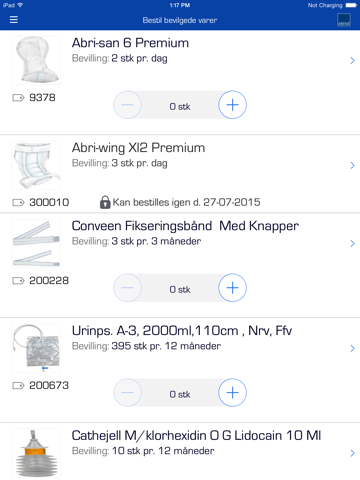
Task: Reduce Urinps. A-3 quantity with minus
Action: point(127,392)
